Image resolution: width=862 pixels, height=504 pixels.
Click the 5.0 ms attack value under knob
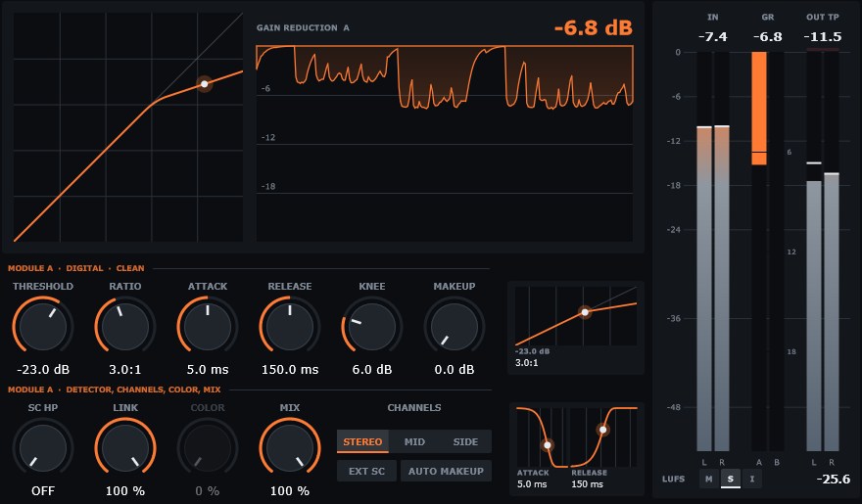[208, 370]
